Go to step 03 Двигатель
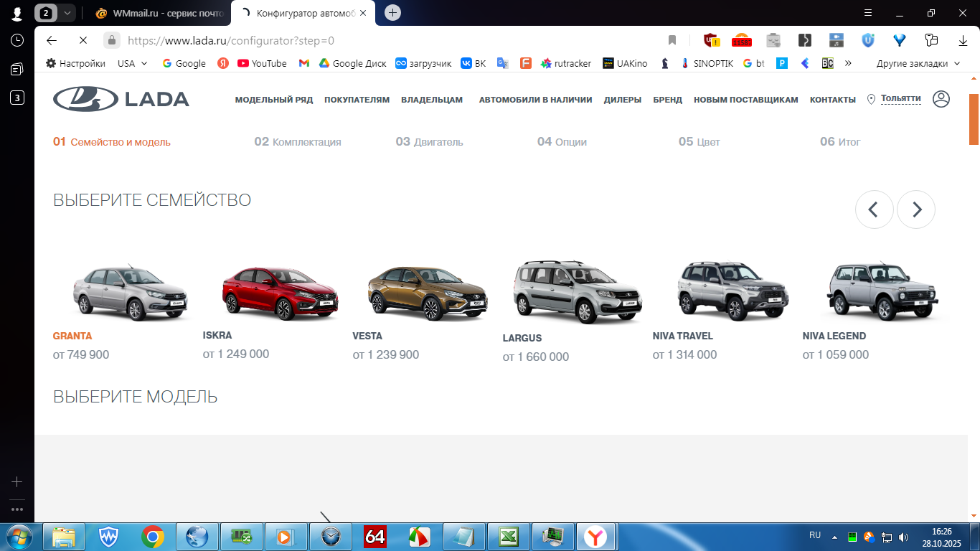The width and height of the screenshot is (980, 551). point(429,142)
